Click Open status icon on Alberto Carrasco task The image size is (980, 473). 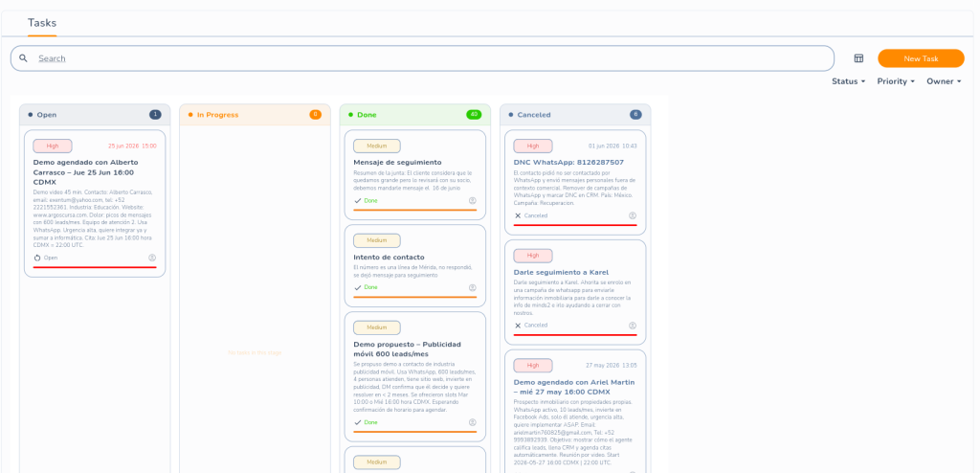37,258
